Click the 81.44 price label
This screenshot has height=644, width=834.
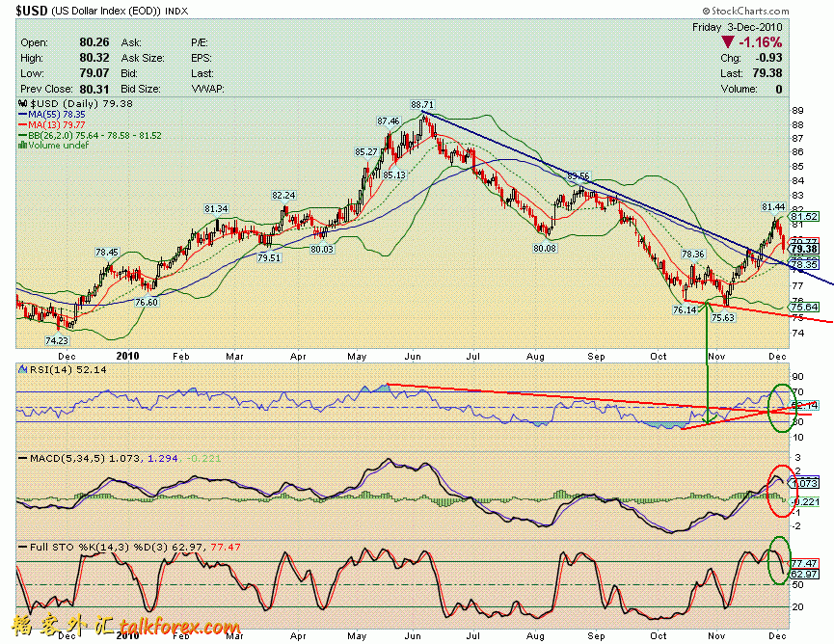(x=773, y=207)
